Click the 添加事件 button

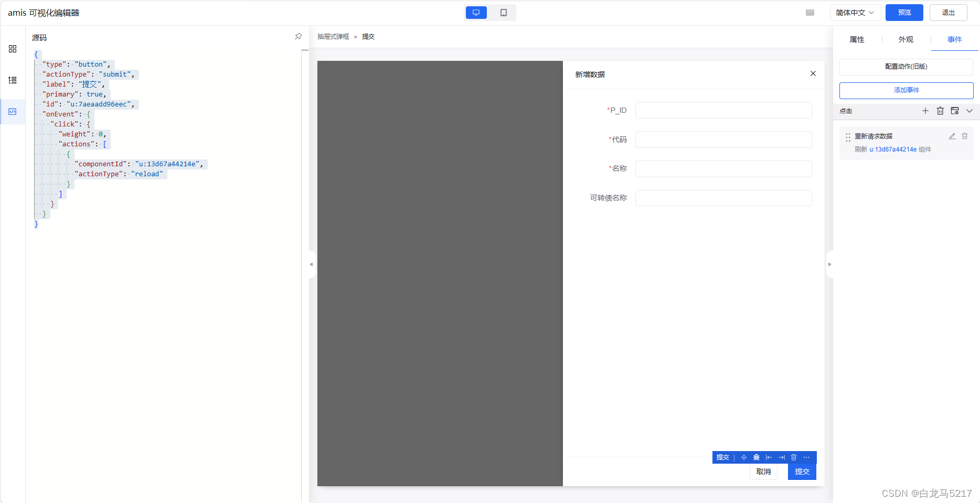pyautogui.click(x=906, y=90)
